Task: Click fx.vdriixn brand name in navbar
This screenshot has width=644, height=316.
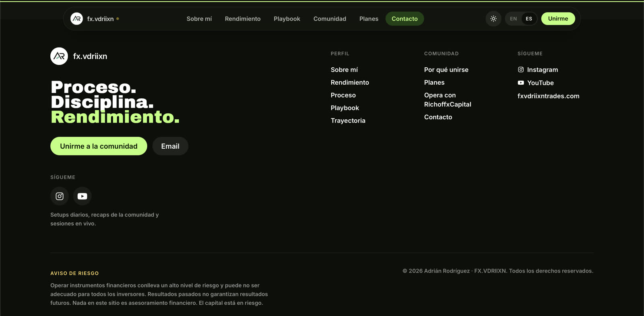Action: 100,19
